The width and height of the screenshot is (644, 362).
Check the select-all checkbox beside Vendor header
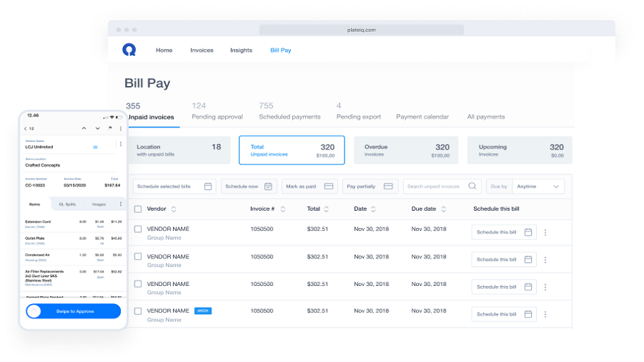pos(137,209)
